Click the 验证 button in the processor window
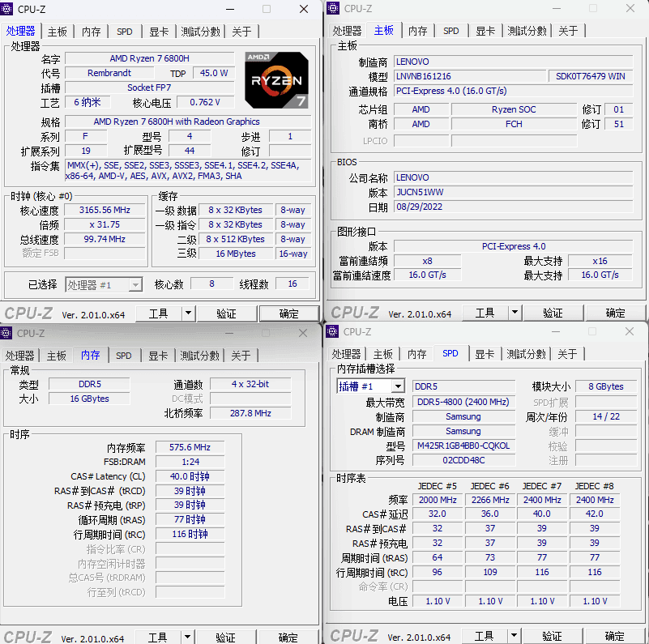Image resolution: width=649 pixels, height=644 pixels. (x=226, y=313)
